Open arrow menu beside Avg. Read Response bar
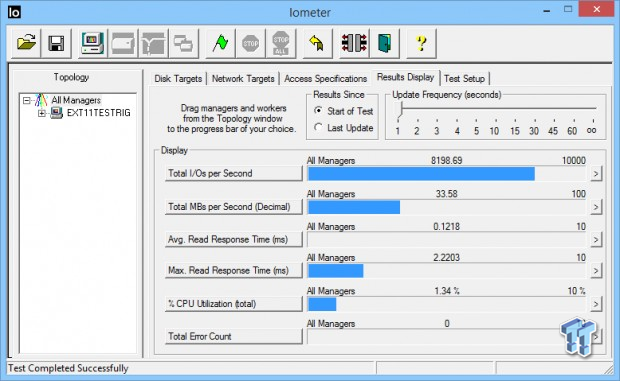This screenshot has width=620, height=381. coord(596,240)
